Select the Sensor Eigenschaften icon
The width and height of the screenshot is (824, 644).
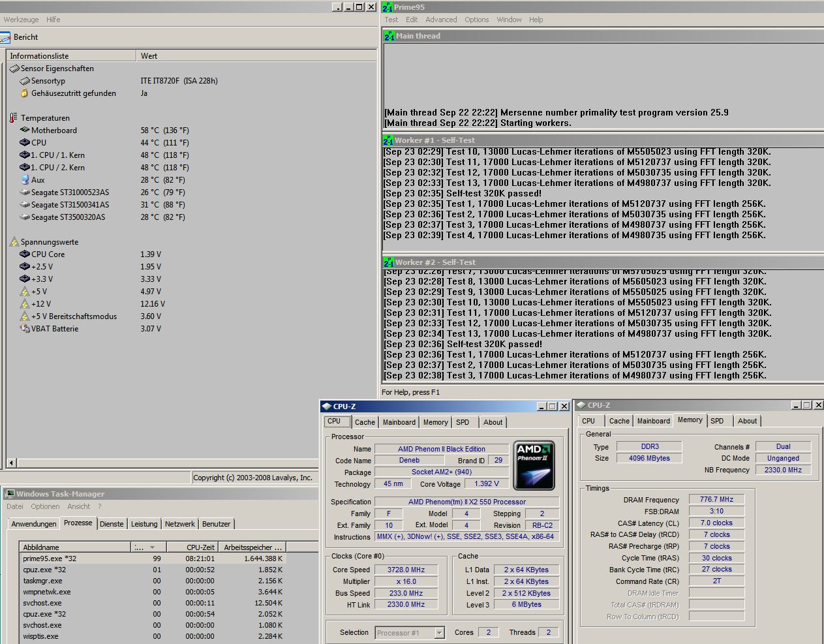point(14,69)
